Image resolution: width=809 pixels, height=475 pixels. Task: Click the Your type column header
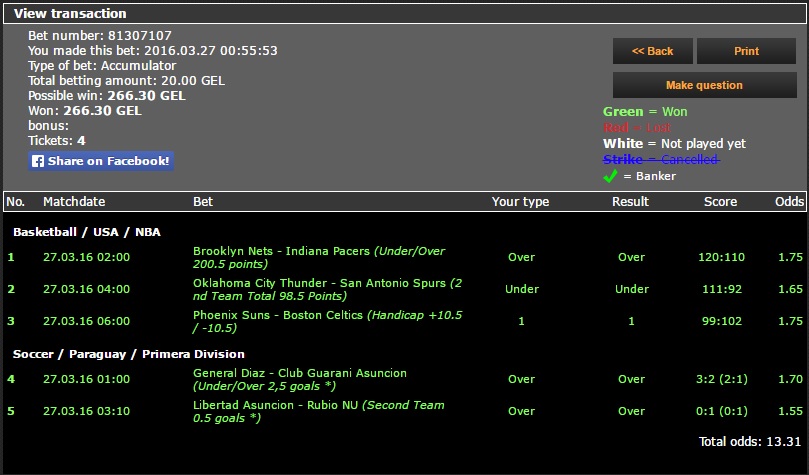[x=520, y=202]
